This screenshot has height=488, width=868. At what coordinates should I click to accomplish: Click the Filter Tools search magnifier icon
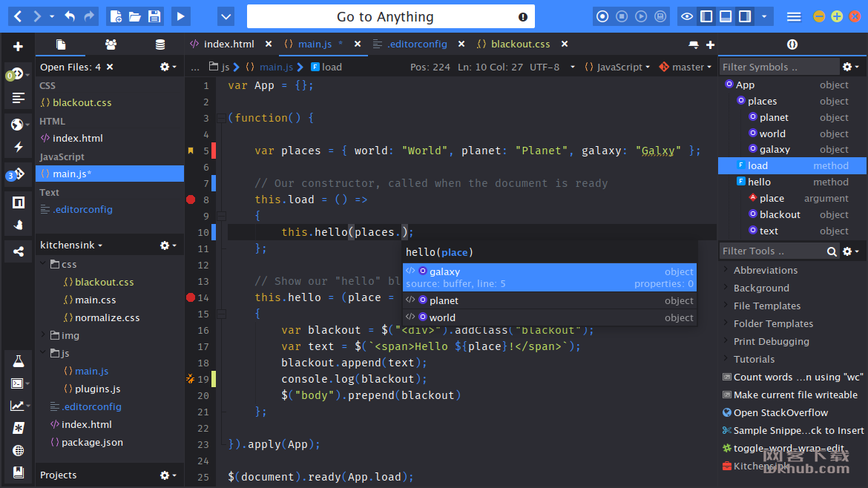tap(832, 251)
